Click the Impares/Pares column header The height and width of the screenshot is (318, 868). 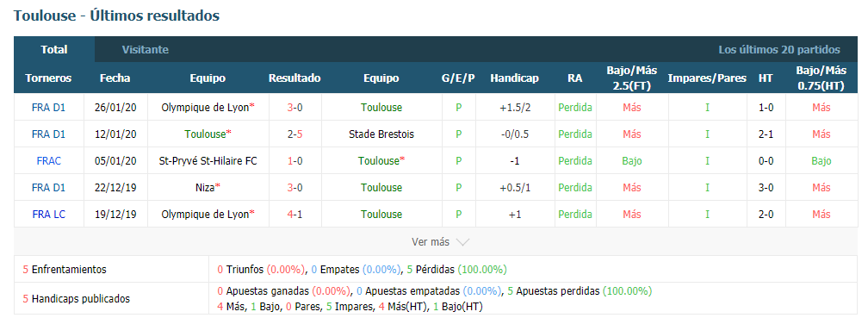pos(707,78)
